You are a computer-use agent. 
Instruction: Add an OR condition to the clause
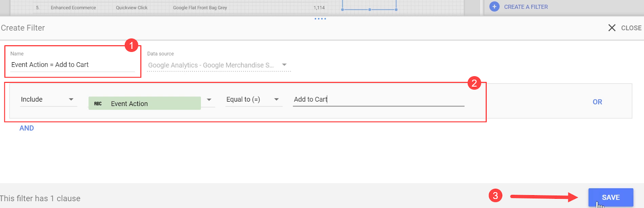pos(597,102)
